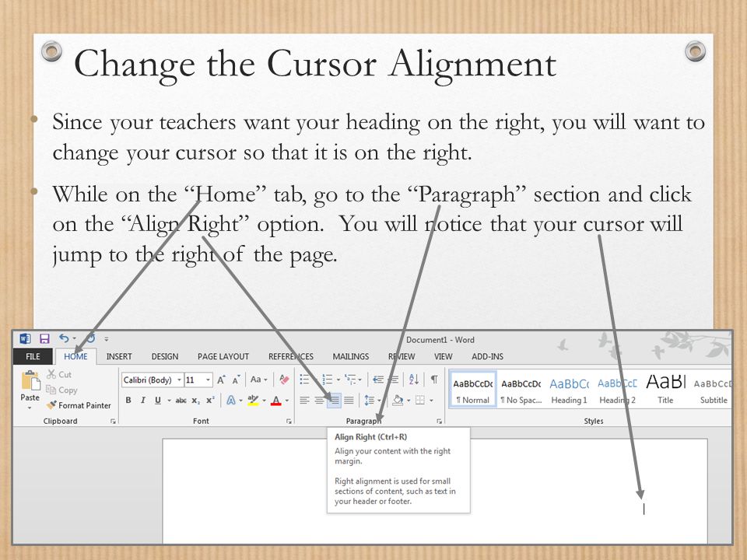
Task: Expand the Paste options arrow below Paste
Action: pyautogui.click(x=30, y=408)
